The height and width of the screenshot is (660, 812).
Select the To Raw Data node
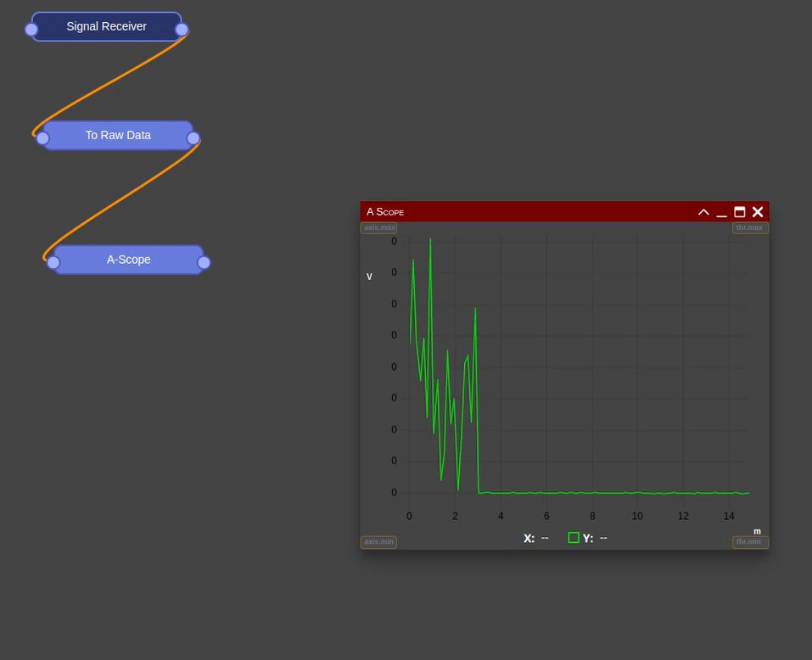click(118, 135)
